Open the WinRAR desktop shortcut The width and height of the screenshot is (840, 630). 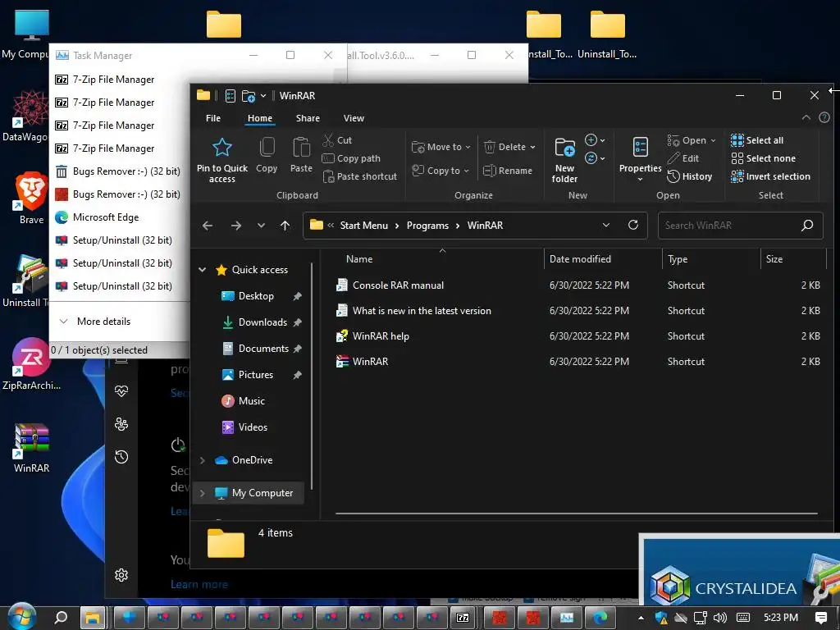click(x=31, y=448)
